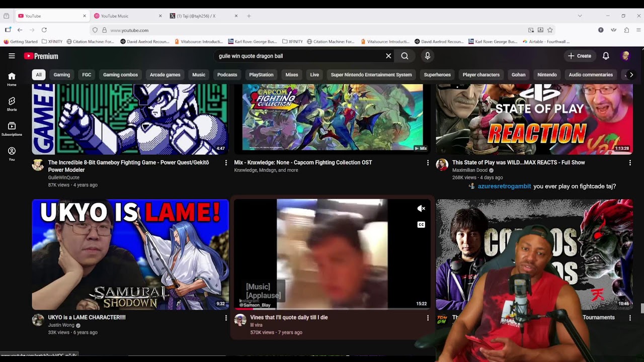This screenshot has height=362, width=644.
Task: Toggle captions on the Vines preview
Action: [421, 225]
